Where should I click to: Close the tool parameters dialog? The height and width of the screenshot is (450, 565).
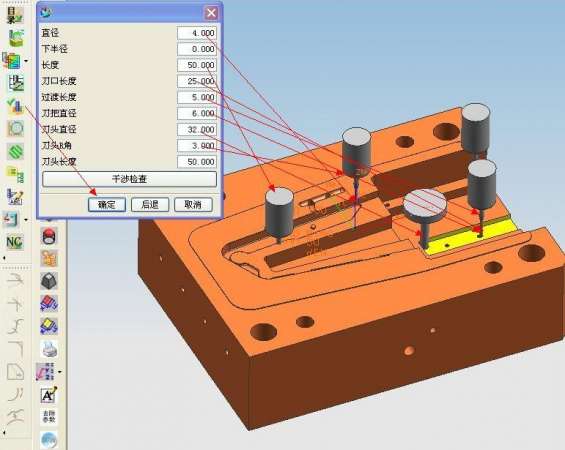click(212, 13)
